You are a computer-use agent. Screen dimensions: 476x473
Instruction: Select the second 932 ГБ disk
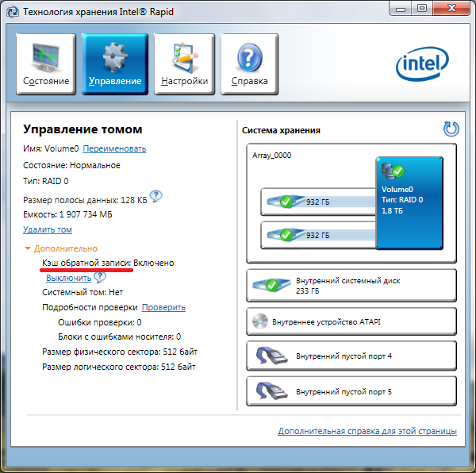pos(318,235)
